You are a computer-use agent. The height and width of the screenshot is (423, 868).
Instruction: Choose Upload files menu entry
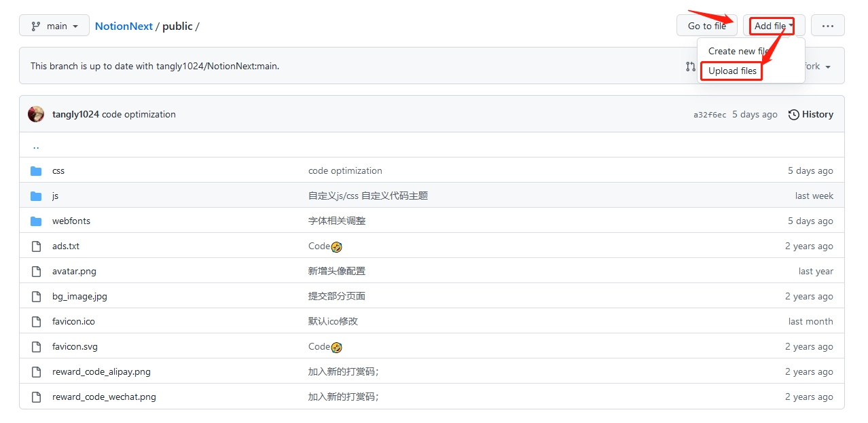732,71
